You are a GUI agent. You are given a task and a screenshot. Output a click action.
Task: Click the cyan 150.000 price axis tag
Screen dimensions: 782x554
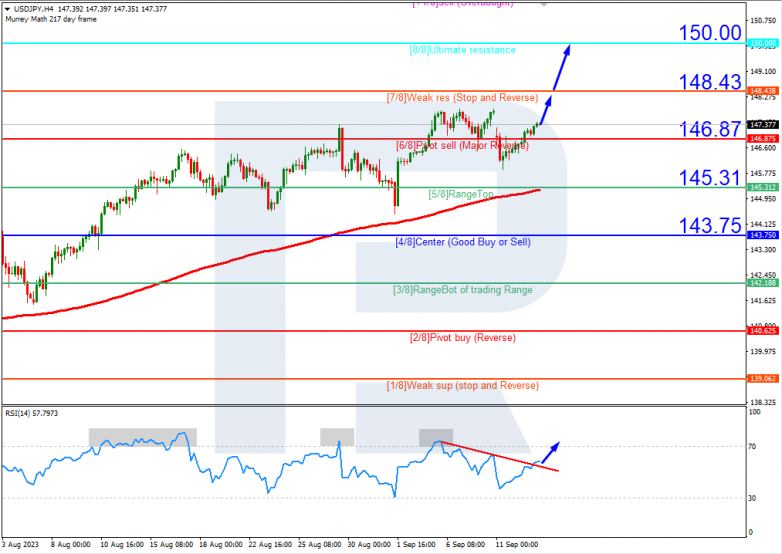click(763, 43)
